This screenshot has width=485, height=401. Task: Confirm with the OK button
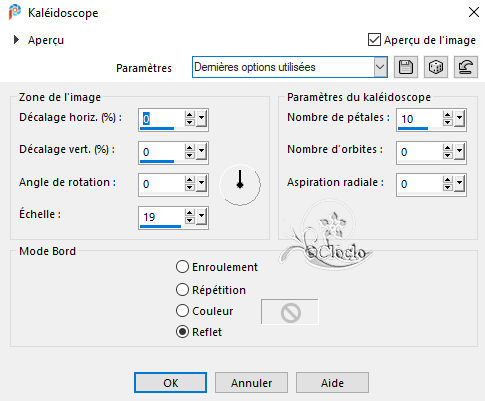170,383
